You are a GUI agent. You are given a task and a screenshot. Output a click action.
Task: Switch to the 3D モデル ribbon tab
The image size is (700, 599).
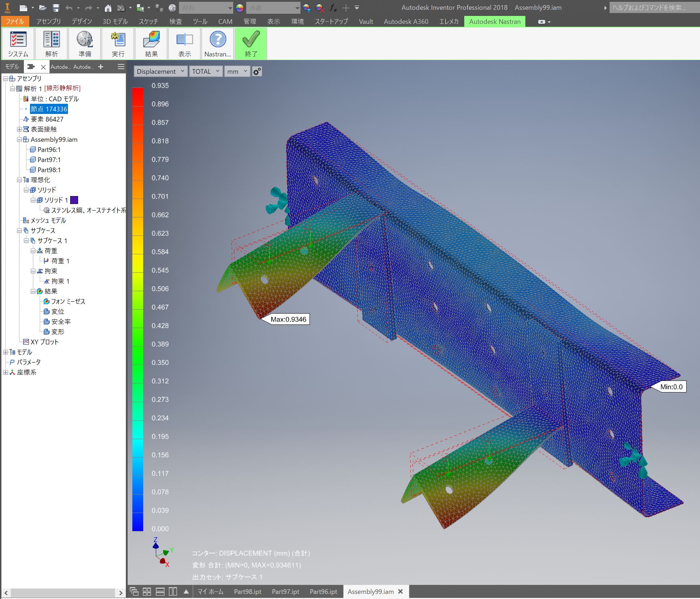[115, 21]
